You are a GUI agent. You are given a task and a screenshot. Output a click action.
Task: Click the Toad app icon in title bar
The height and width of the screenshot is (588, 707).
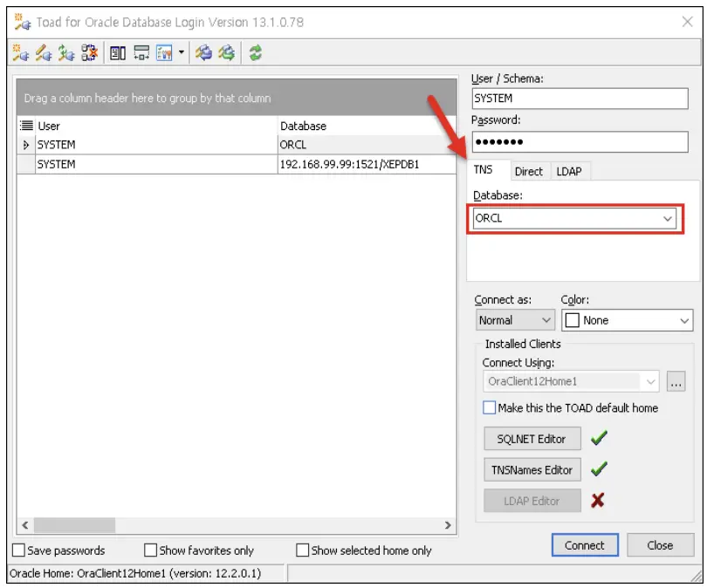coord(22,22)
